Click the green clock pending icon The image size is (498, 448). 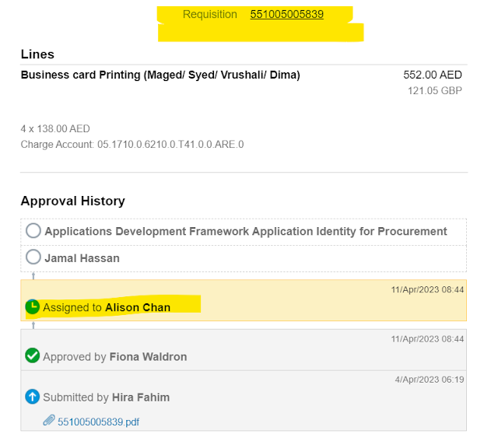coord(33,307)
